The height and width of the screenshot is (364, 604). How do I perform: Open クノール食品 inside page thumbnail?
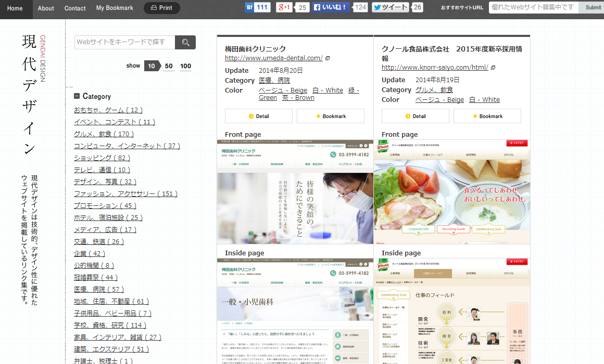coord(452,311)
